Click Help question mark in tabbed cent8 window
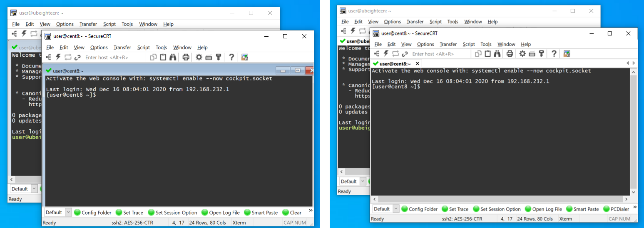Viewport: 644px width, 228px height. pyautogui.click(x=554, y=54)
